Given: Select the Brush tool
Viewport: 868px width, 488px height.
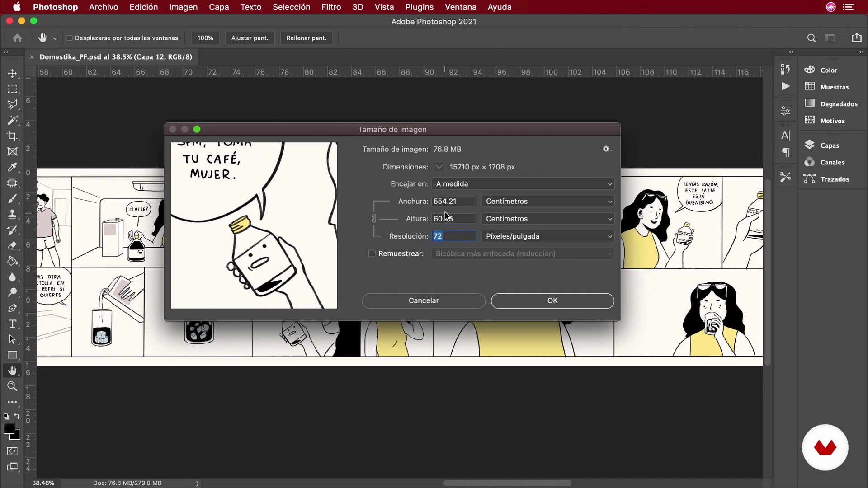Looking at the screenshot, I should [12, 199].
